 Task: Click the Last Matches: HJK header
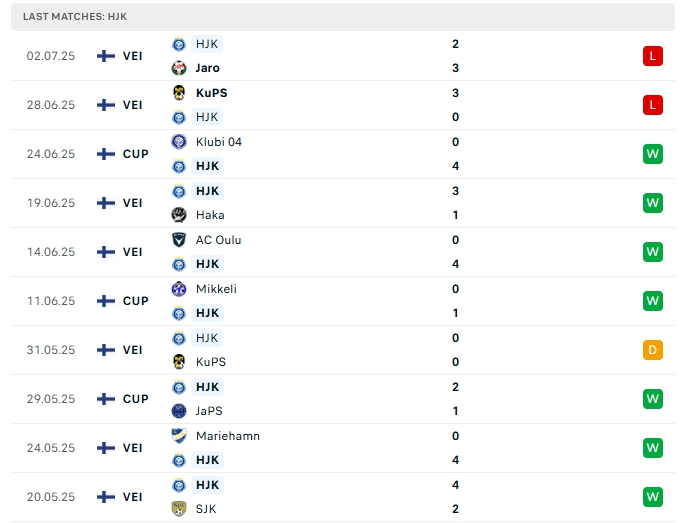pyautogui.click(x=75, y=17)
